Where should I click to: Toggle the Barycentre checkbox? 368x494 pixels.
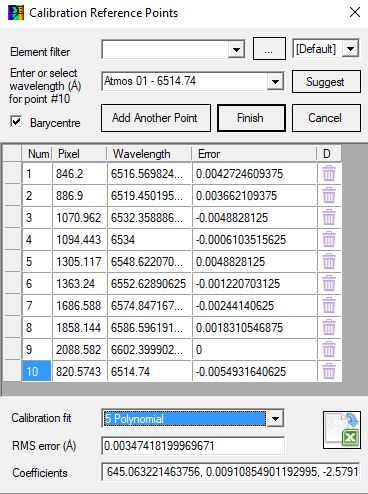(16, 122)
